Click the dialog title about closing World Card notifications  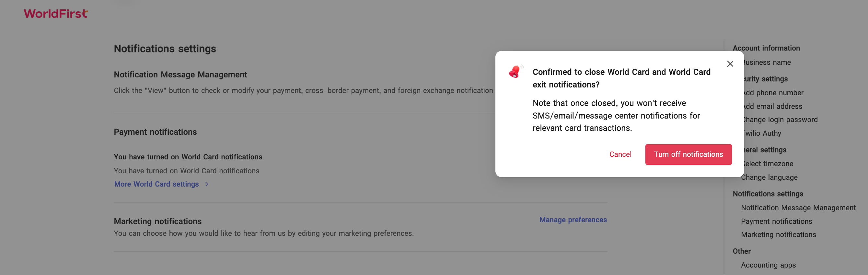pyautogui.click(x=621, y=78)
